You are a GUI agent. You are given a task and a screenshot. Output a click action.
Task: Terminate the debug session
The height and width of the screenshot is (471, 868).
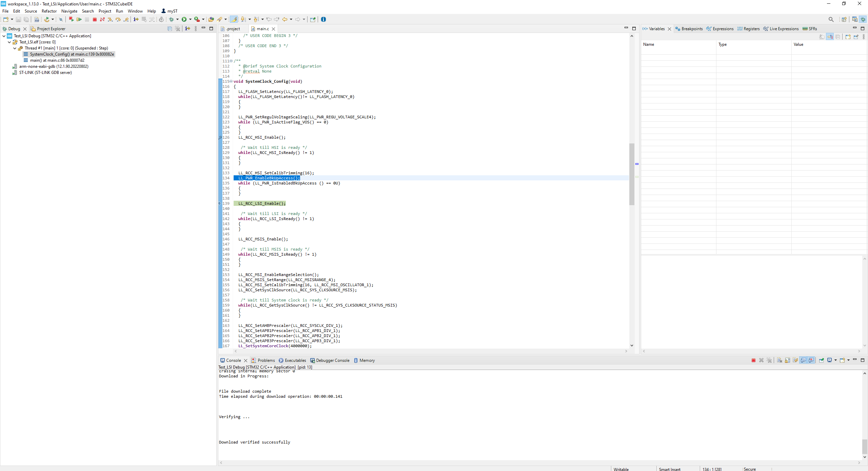pyautogui.click(x=95, y=19)
